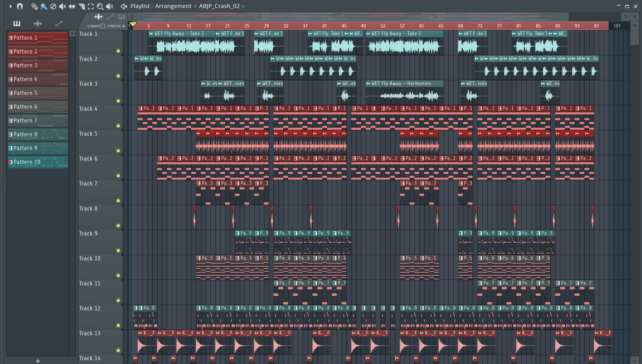Mute Track 2 with its green LED
This screenshot has height=364, width=642.
(x=118, y=76)
